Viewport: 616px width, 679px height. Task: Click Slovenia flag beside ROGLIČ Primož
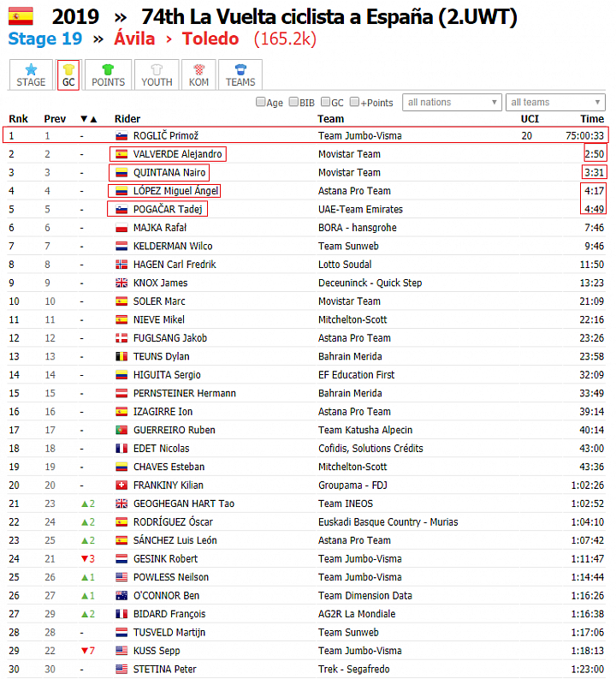tap(121, 136)
